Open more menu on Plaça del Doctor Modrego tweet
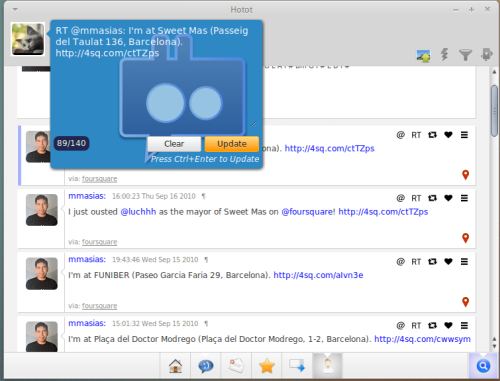 (x=464, y=325)
